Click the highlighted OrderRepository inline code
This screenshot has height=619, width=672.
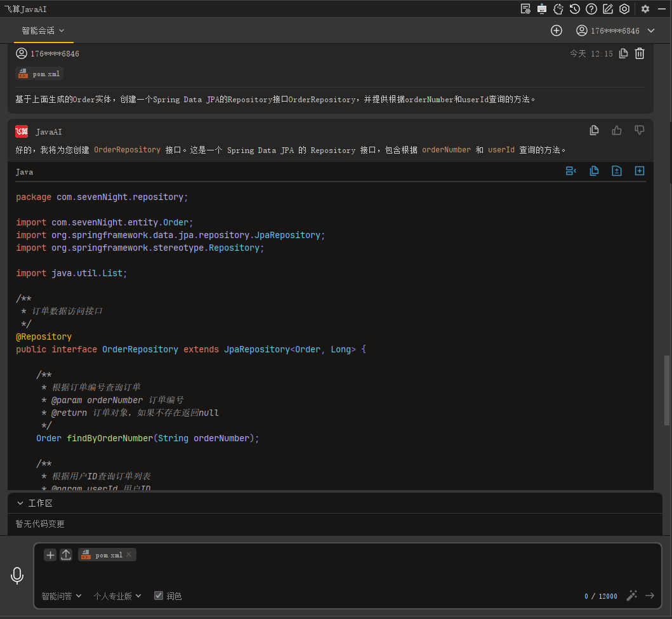pyautogui.click(x=128, y=150)
